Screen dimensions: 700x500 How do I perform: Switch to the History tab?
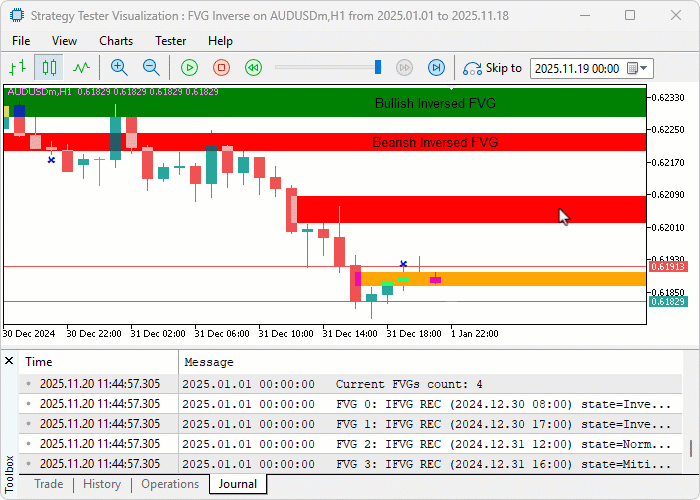[102, 484]
